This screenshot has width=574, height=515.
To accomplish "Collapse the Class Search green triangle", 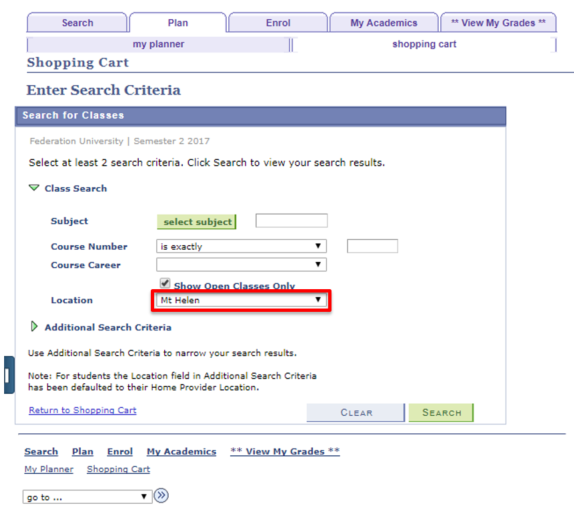I will (x=34, y=188).
